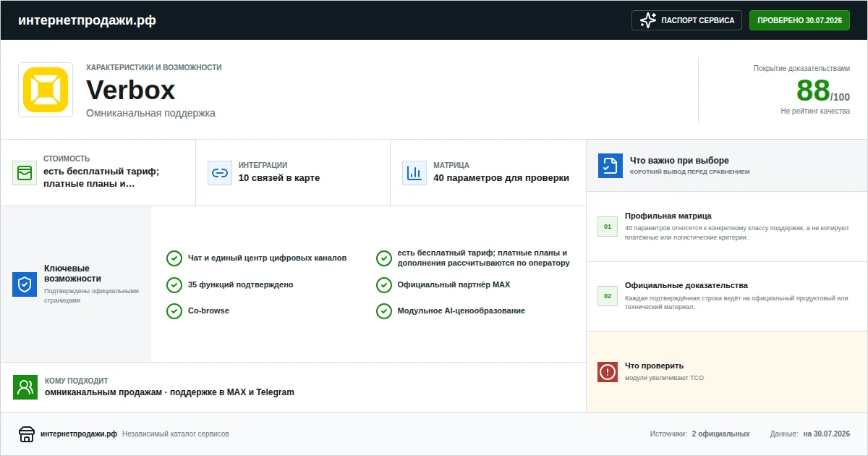
Task: Click text 40 параметров для проверки
Action: pyautogui.click(x=501, y=178)
